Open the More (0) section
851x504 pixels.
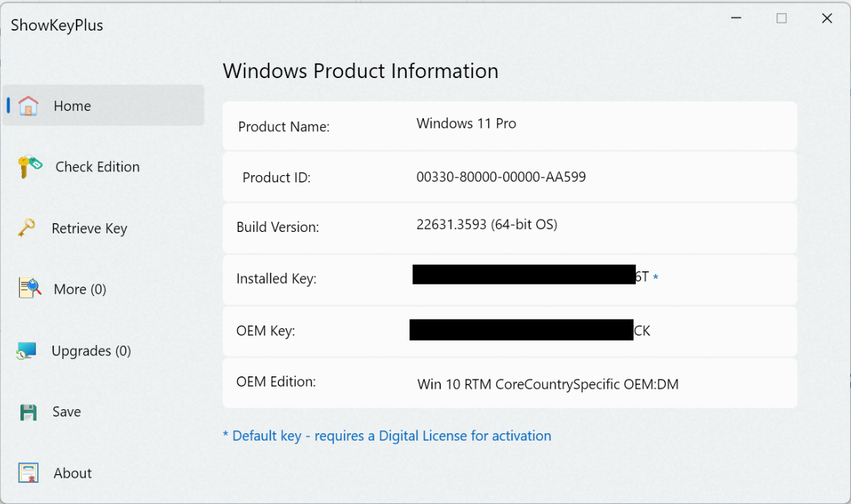point(80,289)
